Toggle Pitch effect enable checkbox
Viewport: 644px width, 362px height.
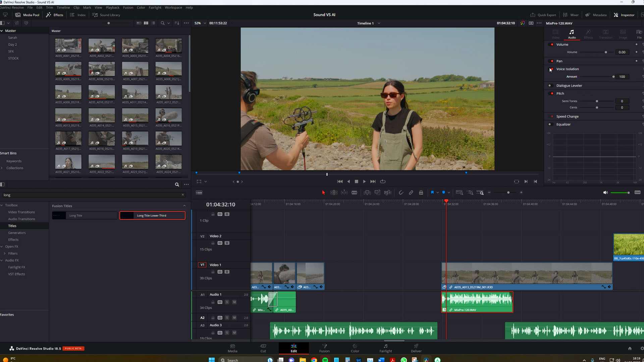552,93
